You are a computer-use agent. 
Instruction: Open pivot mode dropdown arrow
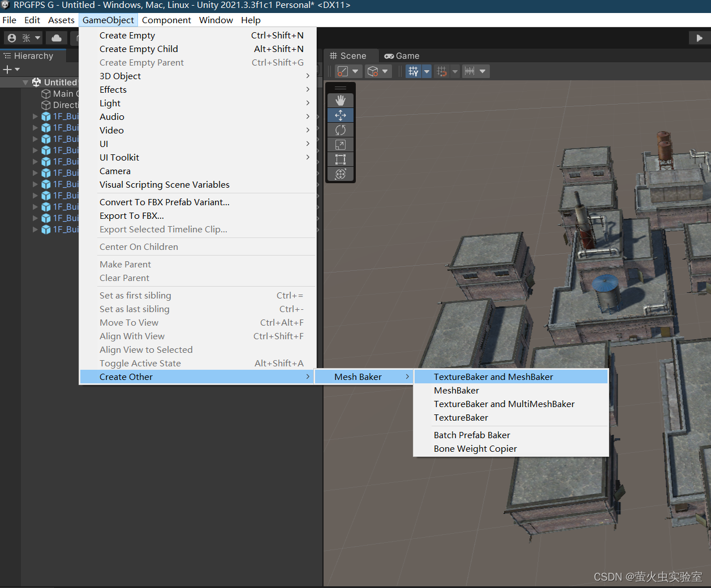(355, 71)
